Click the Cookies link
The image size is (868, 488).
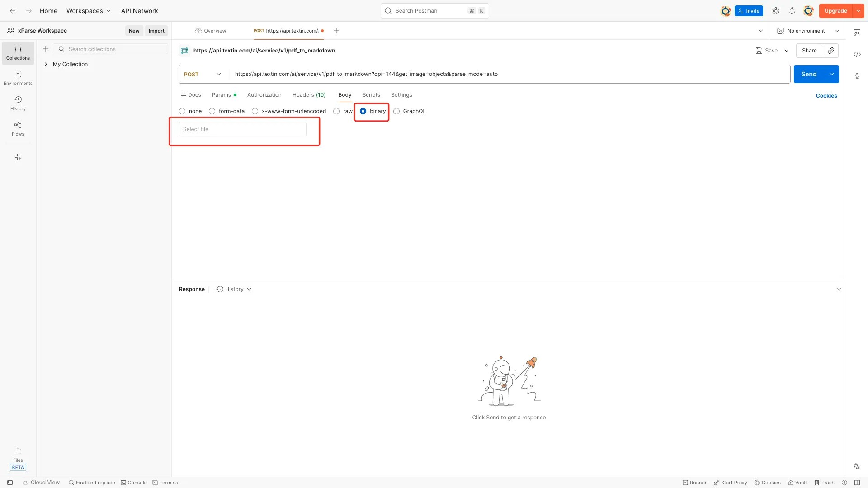click(826, 96)
